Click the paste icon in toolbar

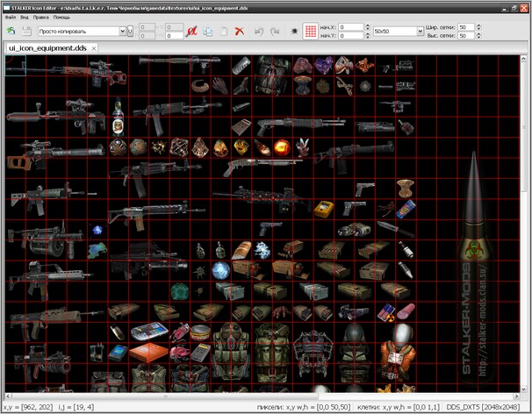tap(224, 32)
